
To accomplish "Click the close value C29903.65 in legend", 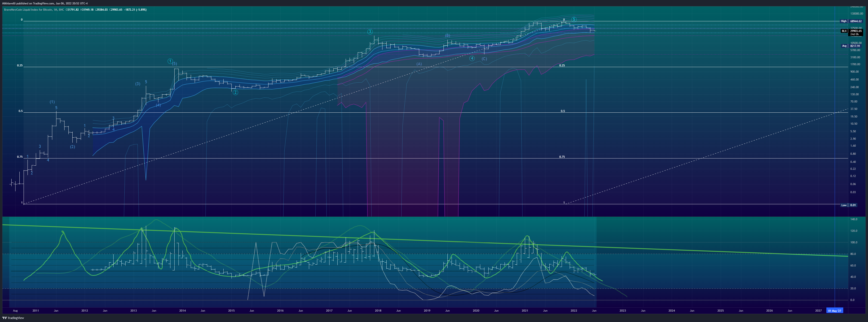I will point(116,10).
